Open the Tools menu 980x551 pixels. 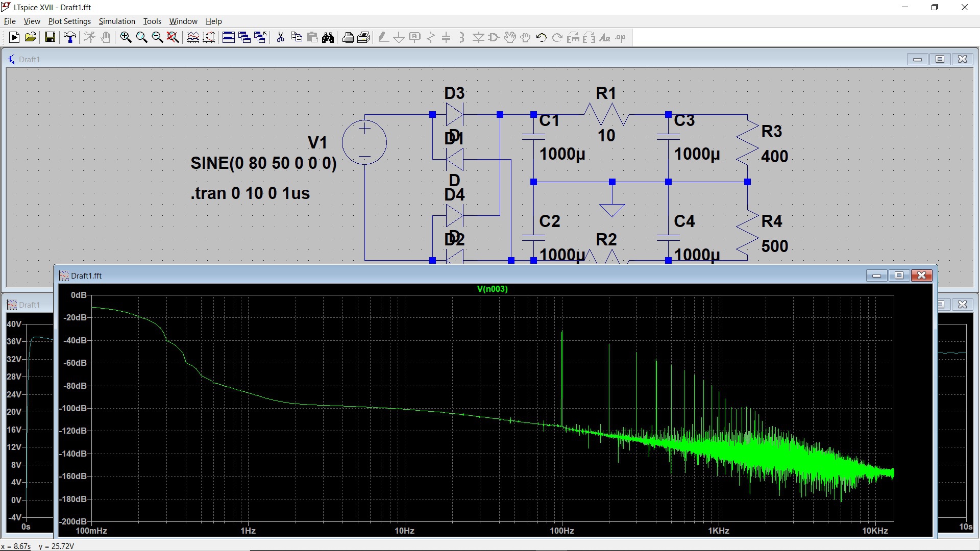pyautogui.click(x=152, y=21)
